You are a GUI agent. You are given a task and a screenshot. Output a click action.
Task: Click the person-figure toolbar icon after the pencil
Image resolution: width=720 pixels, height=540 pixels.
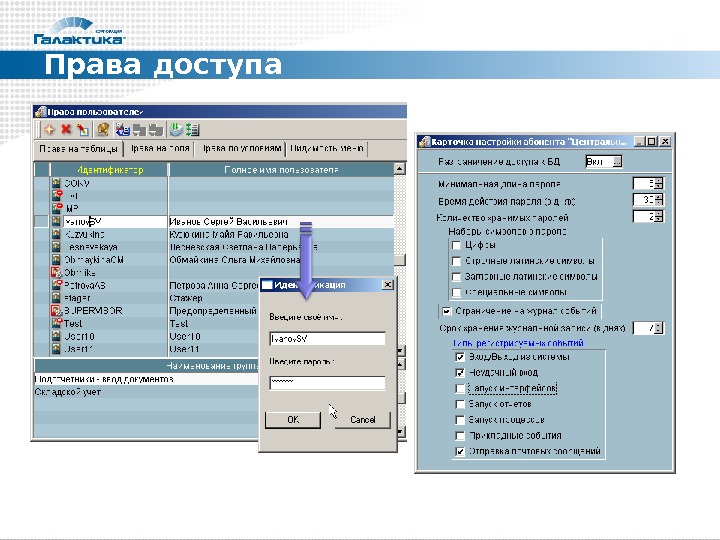(102, 130)
